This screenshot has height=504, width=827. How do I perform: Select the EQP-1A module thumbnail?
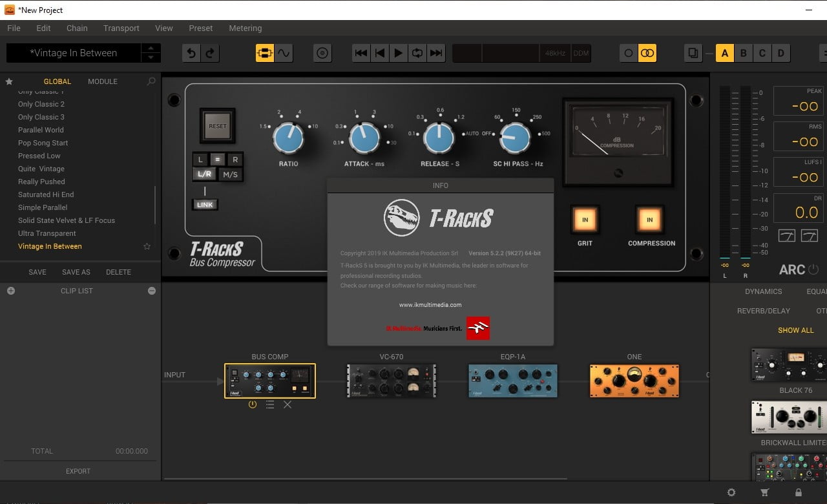pos(513,381)
